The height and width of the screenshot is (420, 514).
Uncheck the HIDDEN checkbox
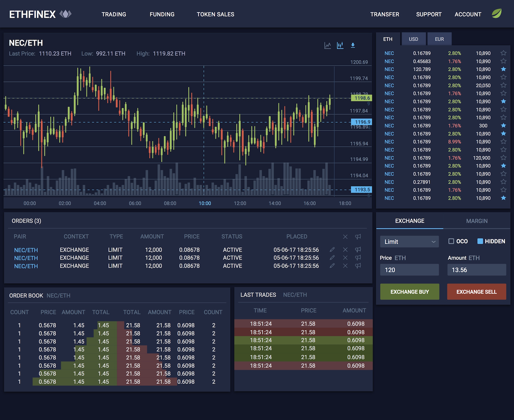[x=480, y=241]
